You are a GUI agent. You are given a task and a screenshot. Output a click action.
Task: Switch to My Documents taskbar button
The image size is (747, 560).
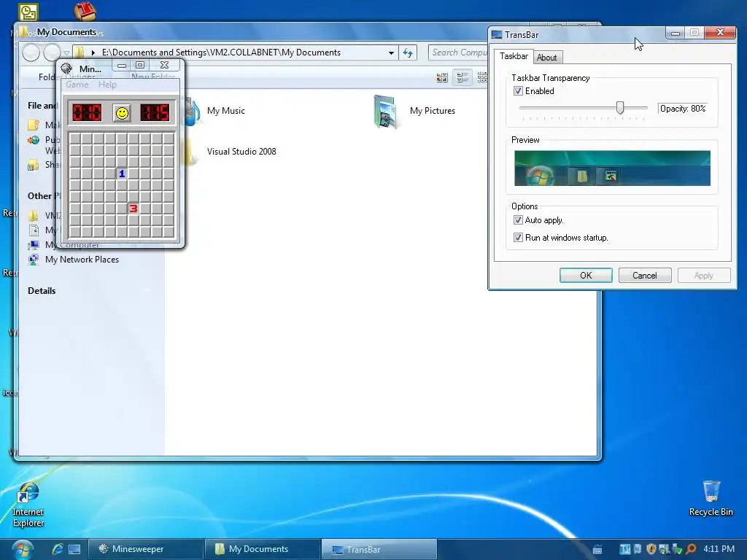point(263,549)
